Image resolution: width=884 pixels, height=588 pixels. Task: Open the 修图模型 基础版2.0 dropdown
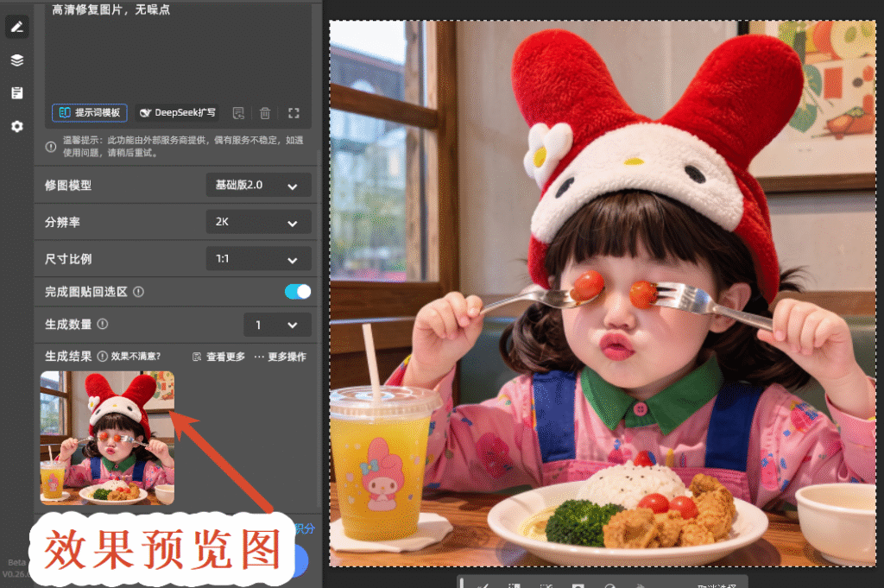pyautogui.click(x=259, y=186)
